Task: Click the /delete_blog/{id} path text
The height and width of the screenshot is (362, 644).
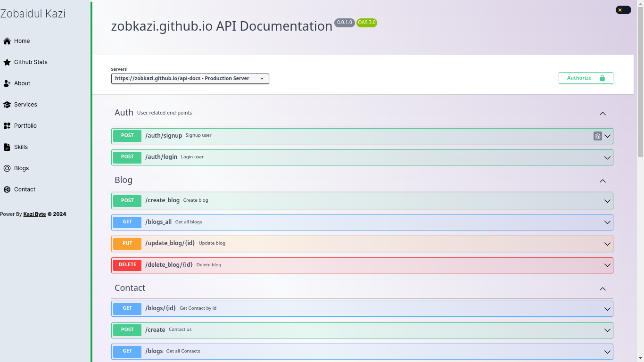Action: [169, 265]
